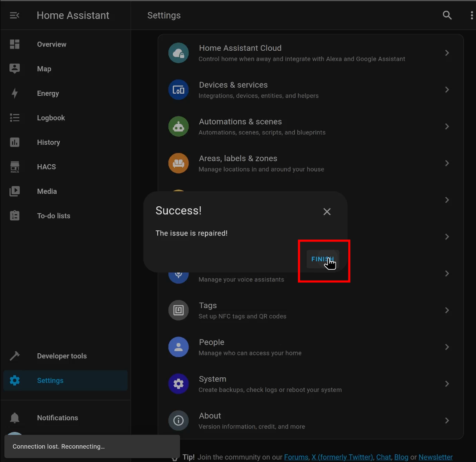Click 'Set up NFC tags and QR codes'
The height and width of the screenshot is (462, 476).
pyautogui.click(x=243, y=316)
